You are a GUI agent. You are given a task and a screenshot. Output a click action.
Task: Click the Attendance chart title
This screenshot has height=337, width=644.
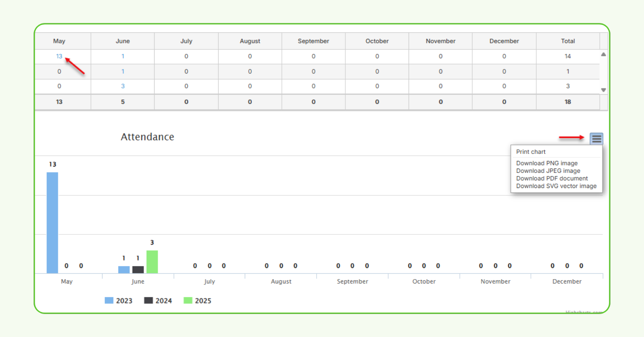pyautogui.click(x=148, y=137)
